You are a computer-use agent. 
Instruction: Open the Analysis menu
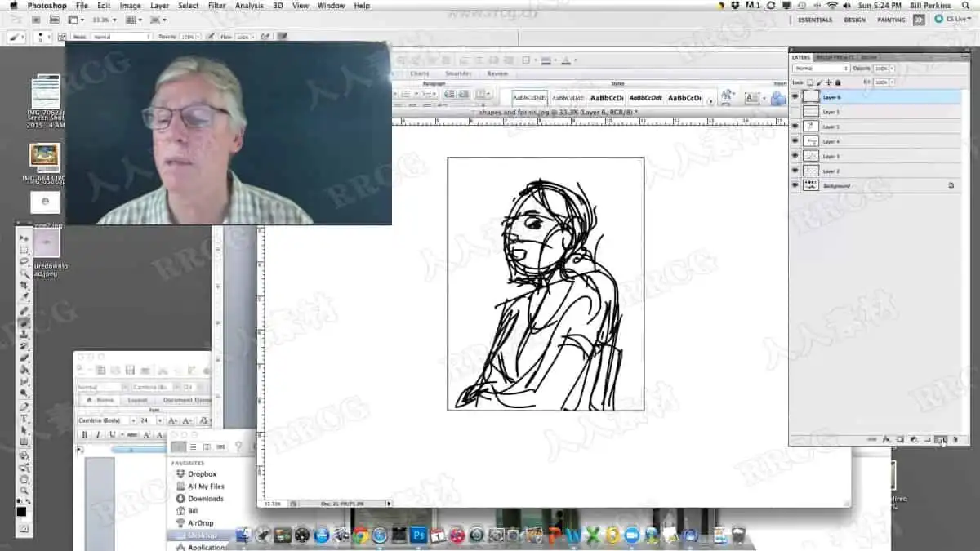point(249,6)
